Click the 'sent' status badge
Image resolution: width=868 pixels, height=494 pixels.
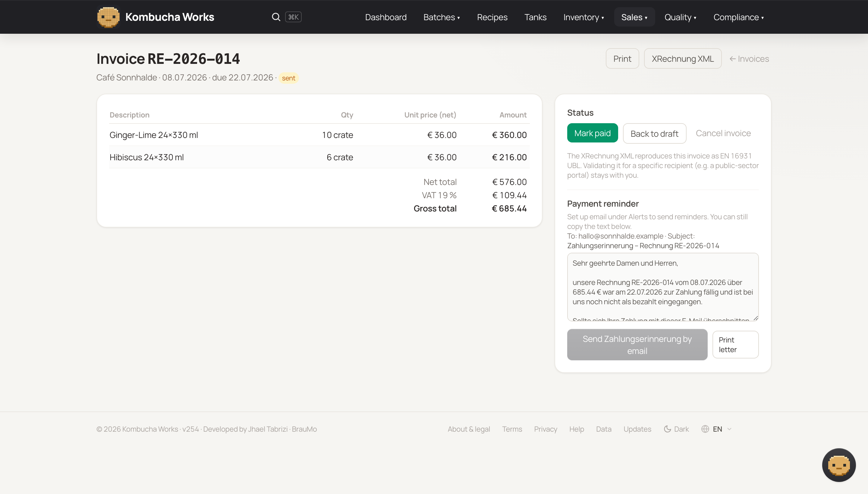[288, 78]
